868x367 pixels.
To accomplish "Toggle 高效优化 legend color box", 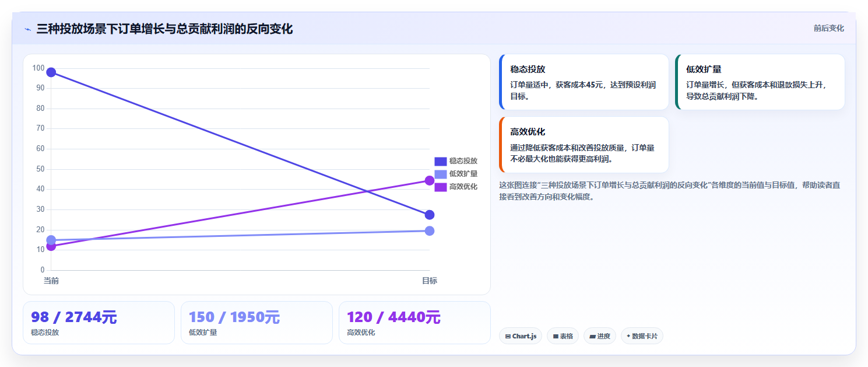I will 441,187.
